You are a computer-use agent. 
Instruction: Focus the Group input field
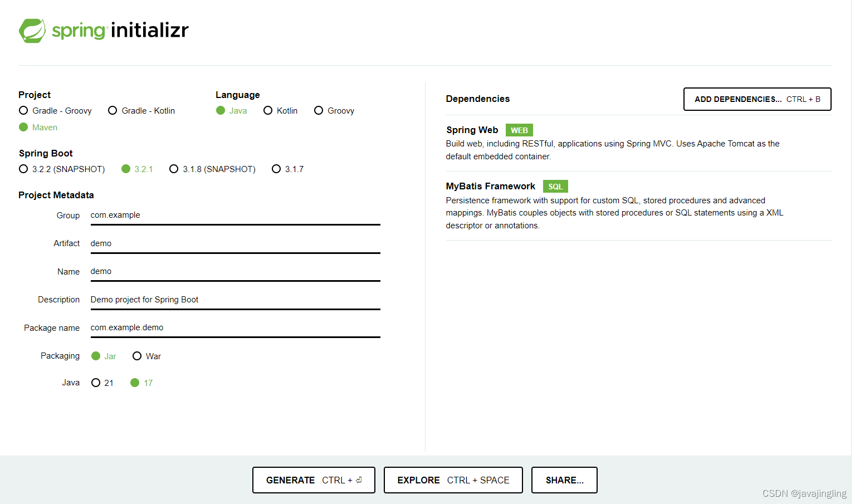[x=235, y=216]
